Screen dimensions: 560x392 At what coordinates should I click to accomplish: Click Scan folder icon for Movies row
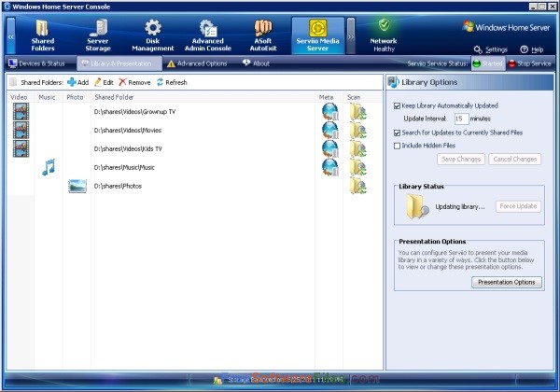(x=357, y=130)
